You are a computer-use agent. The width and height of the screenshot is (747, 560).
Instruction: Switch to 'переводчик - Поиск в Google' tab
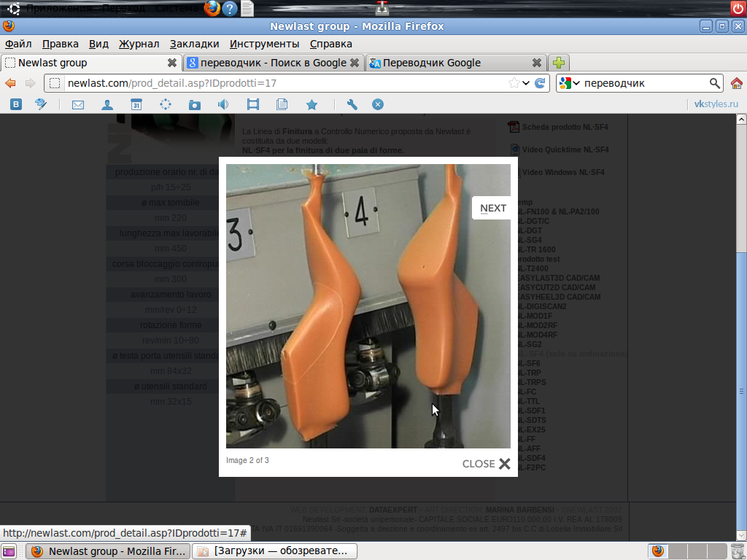(x=274, y=63)
